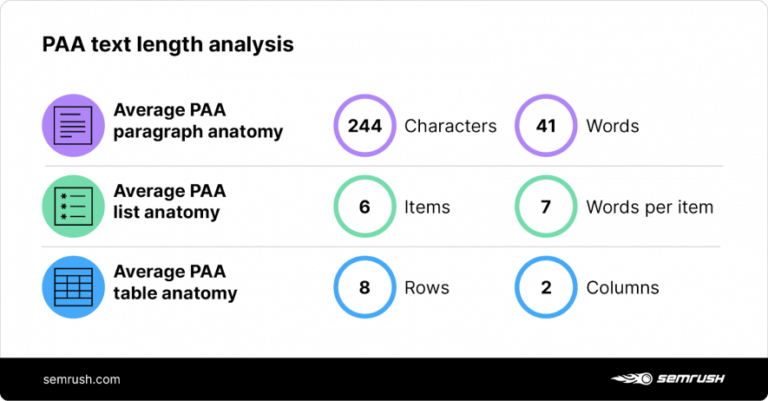Image resolution: width=768 pixels, height=401 pixels.
Task: Click the purple paragraph document icon
Action: click(73, 125)
